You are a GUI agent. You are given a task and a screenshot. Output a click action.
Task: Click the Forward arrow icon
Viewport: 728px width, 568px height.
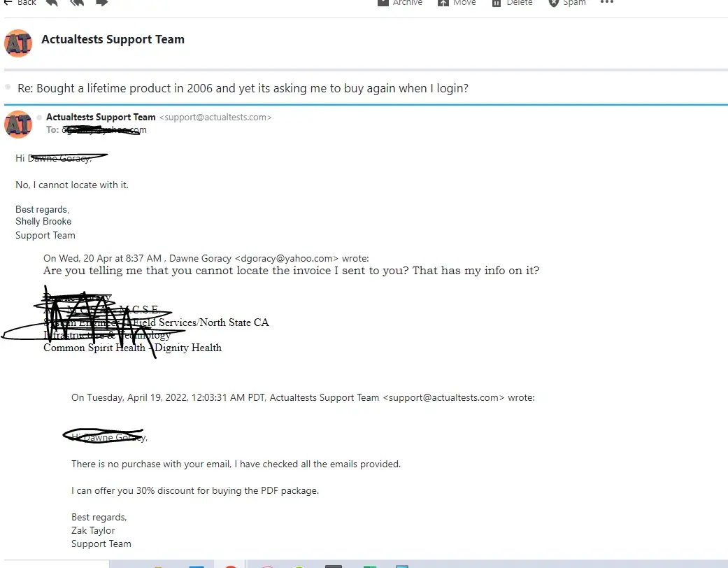coord(102,3)
